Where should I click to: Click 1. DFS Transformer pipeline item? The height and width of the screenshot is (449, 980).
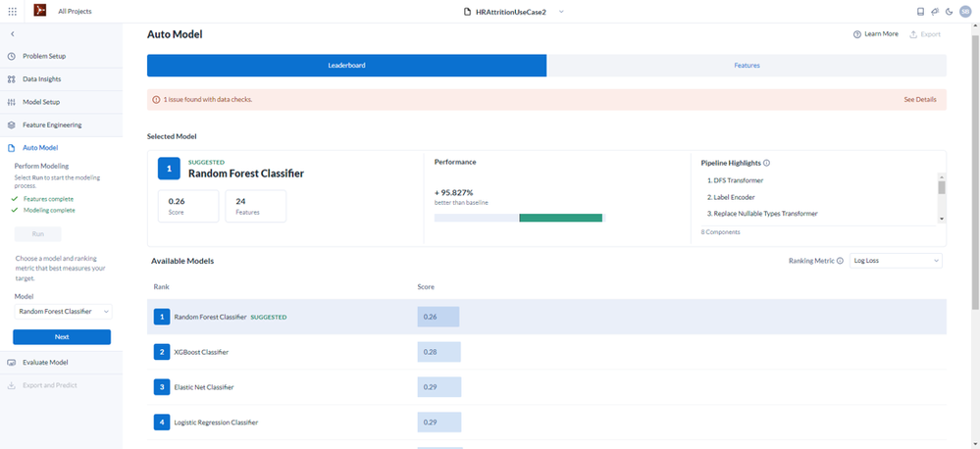coord(737,180)
